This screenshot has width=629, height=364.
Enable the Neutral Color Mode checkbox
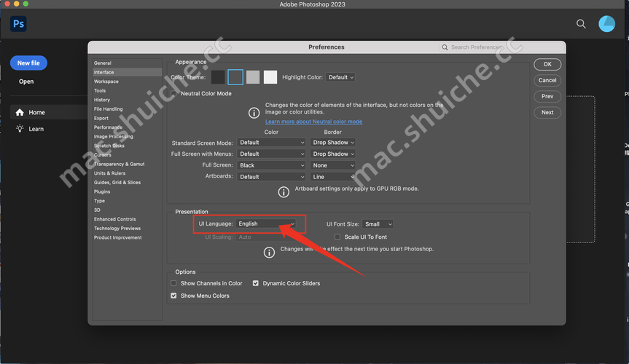click(174, 94)
